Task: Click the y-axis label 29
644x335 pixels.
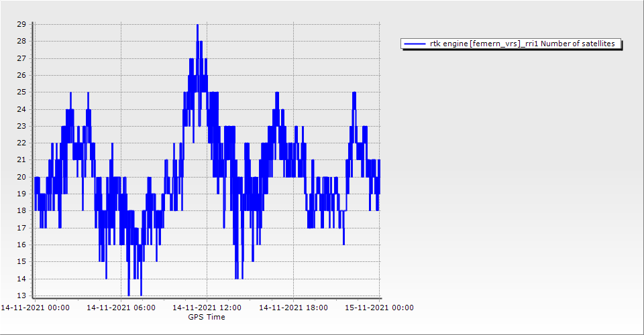Action: [21, 24]
